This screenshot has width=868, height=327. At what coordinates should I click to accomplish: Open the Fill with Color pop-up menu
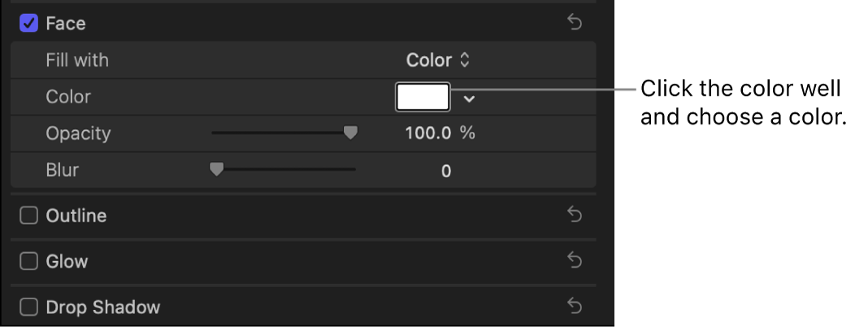click(x=438, y=60)
